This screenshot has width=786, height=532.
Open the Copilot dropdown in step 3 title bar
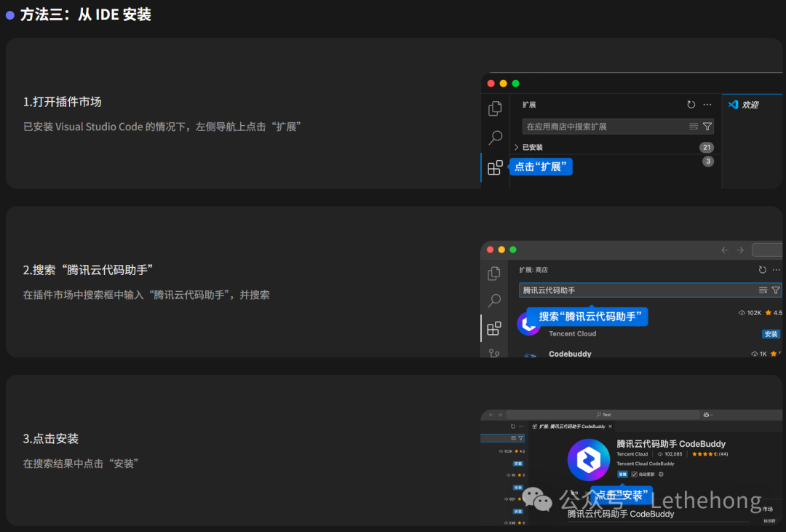coord(708,415)
